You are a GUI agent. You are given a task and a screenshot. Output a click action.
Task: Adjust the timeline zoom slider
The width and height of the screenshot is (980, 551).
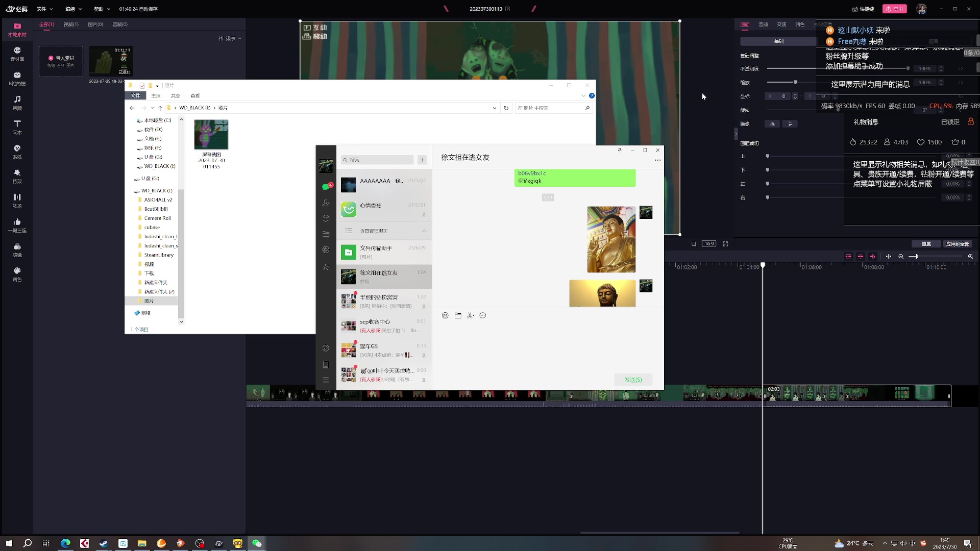point(916,257)
